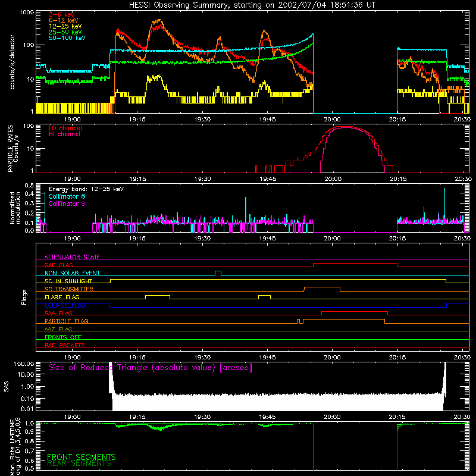
Task: Click the 19:15 time label under count-rate panel
Action: [137, 120]
